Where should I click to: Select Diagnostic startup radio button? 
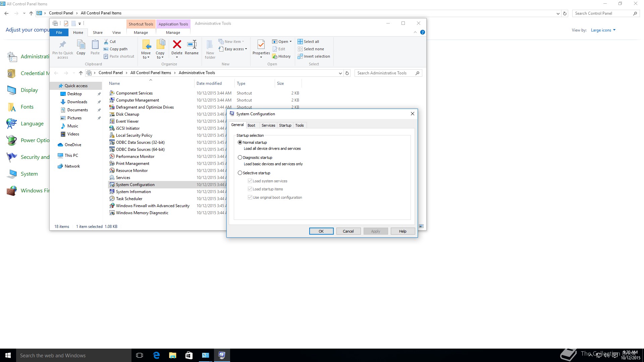(240, 158)
